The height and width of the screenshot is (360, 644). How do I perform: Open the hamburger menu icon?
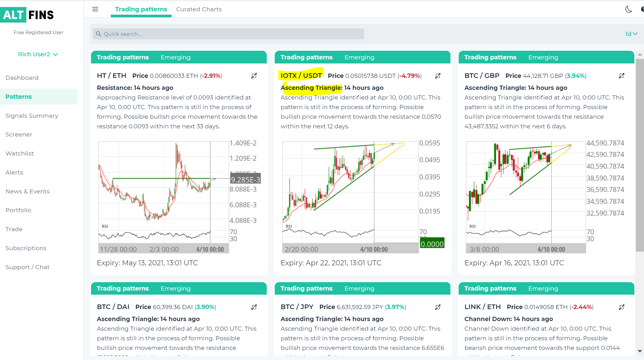[95, 9]
